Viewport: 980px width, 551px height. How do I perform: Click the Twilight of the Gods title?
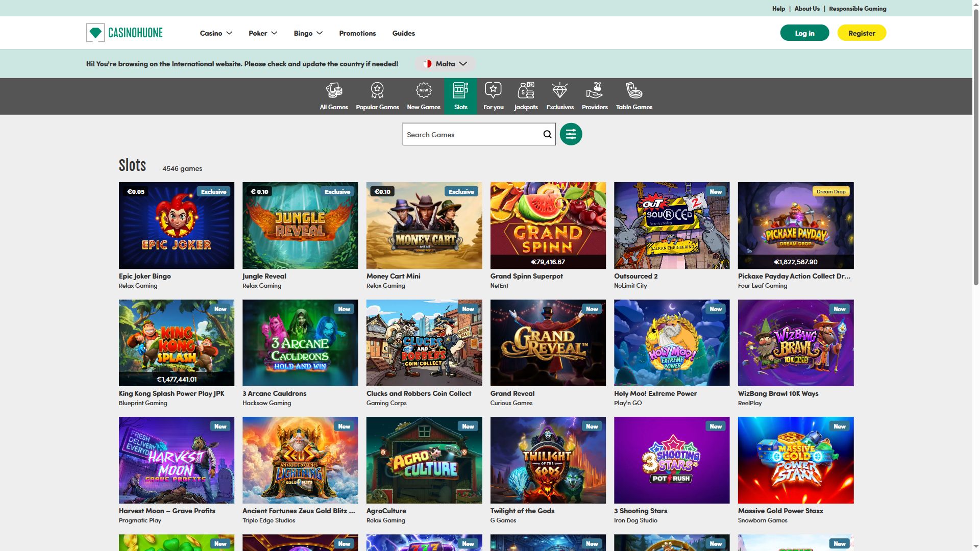click(x=522, y=511)
